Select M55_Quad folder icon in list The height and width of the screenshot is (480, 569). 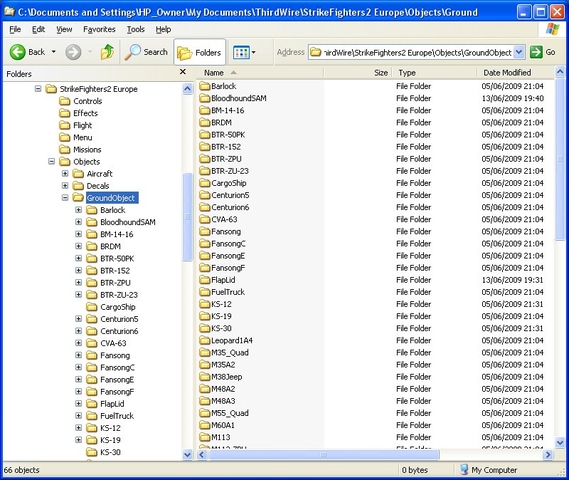click(x=205, y=413)
